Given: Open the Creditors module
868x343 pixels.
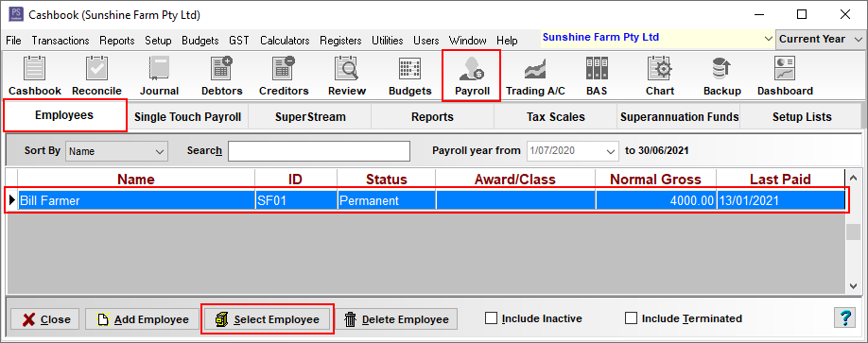Looking at the screenshot, I should click(284, 76).
